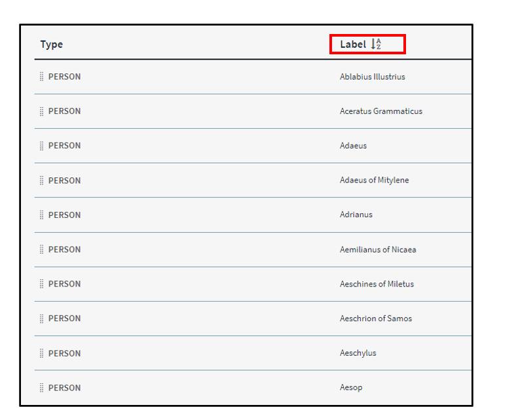Image resolution: width=518 pixels, height=420 pixels.
Task: Open the Aeschines of Miletus entry
Action: [377, 284]
